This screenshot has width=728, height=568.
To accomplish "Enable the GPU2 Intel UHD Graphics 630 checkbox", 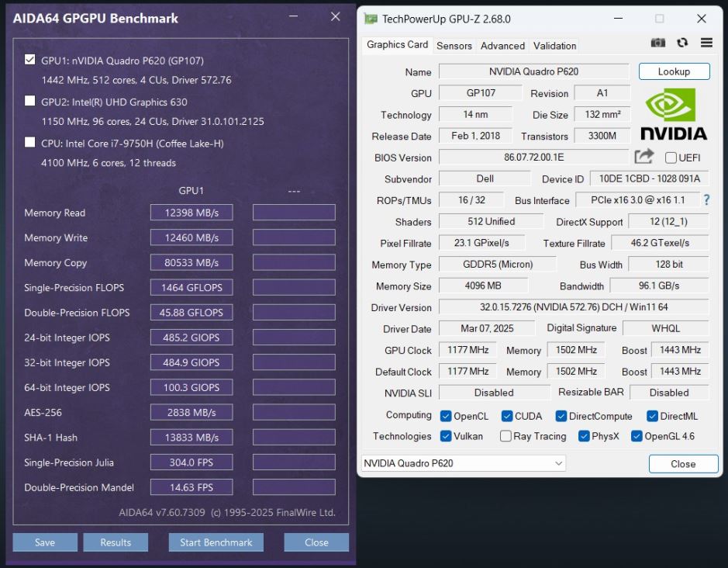I will [30, 101].
